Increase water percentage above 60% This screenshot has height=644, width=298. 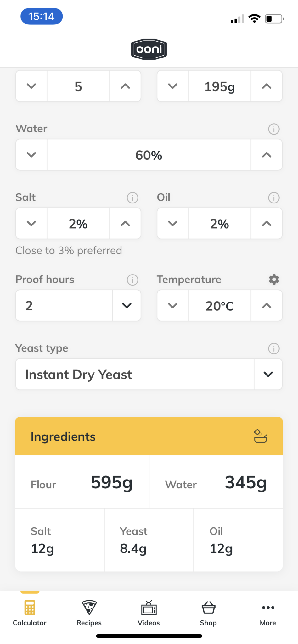click(267, 155)
